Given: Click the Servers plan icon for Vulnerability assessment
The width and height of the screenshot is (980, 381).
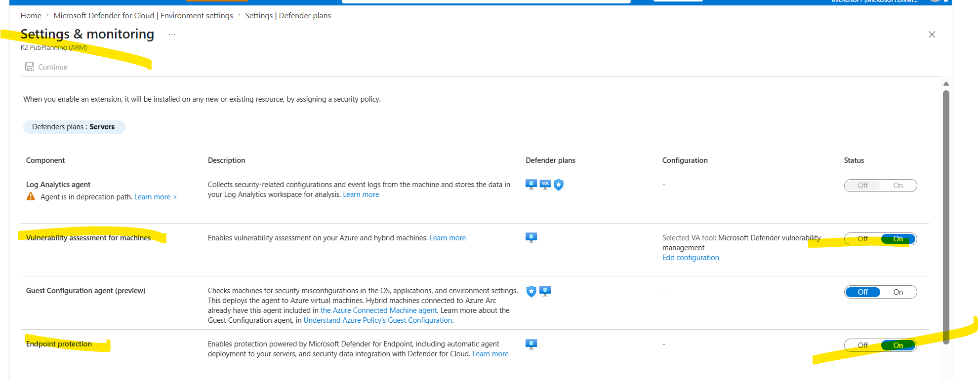Looking at the screenshot, I should tap(531, 238).
